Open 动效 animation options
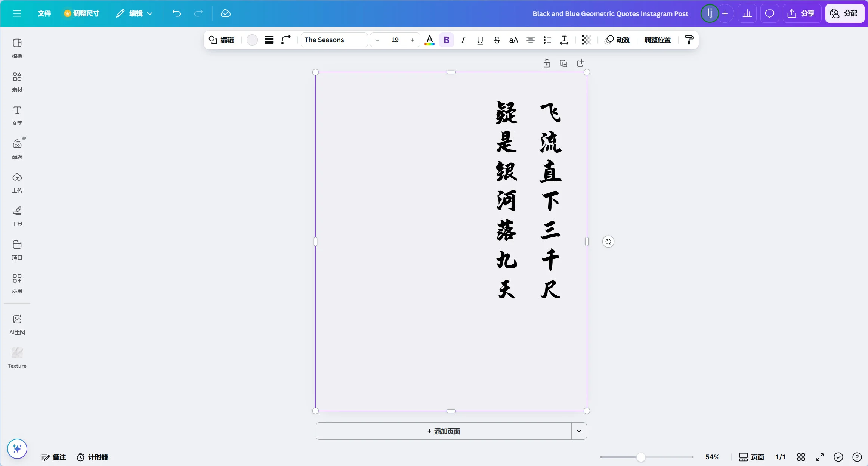This screenshot has width=868, height=466. click(617, 40)
